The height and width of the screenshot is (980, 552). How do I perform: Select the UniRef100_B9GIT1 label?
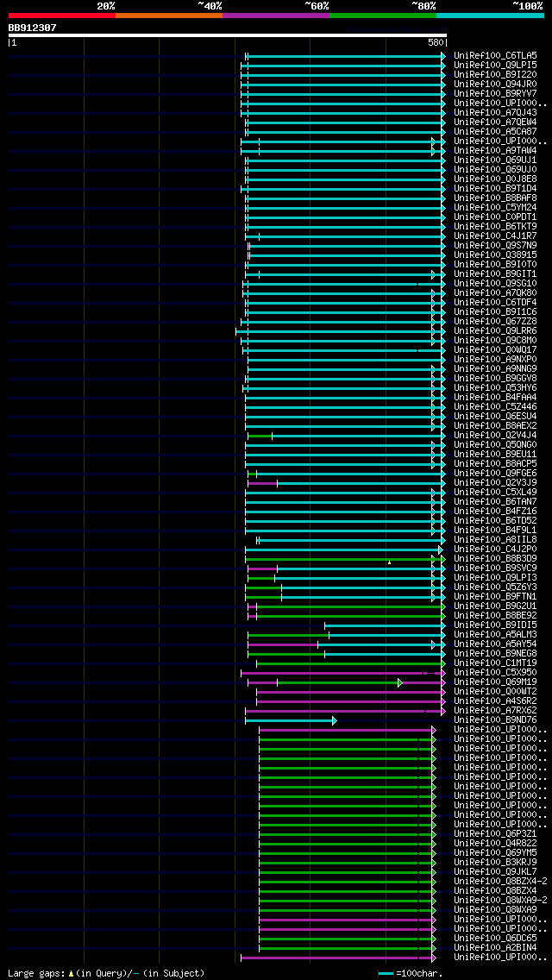pos(495,273)
